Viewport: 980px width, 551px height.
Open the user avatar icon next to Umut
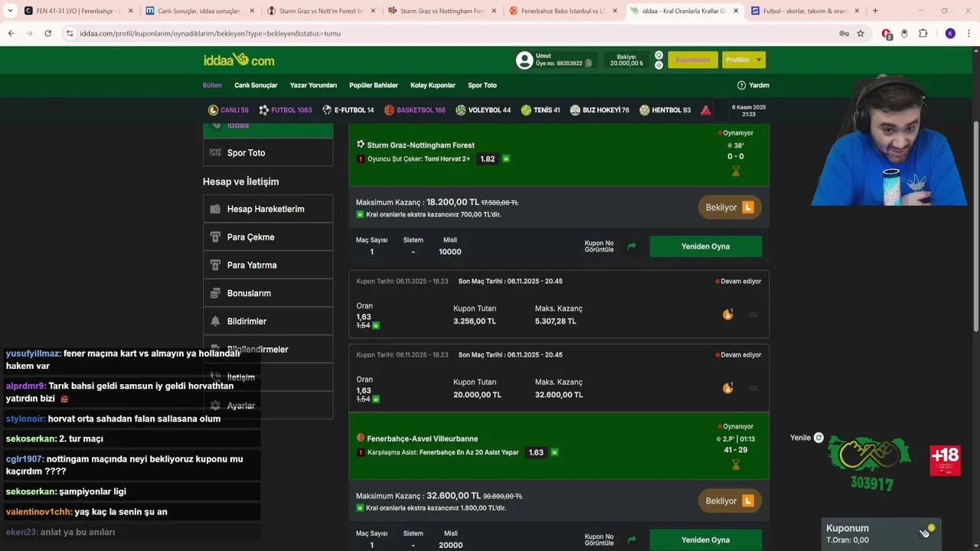click(x=524, y=60)
